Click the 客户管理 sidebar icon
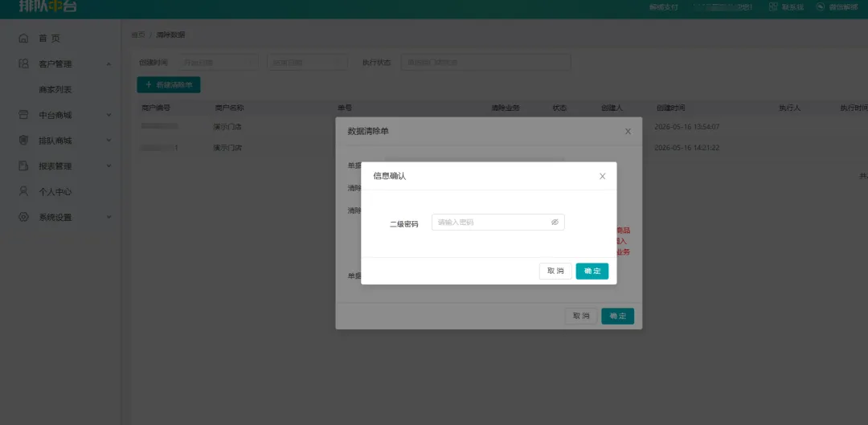 pos(23,63)
